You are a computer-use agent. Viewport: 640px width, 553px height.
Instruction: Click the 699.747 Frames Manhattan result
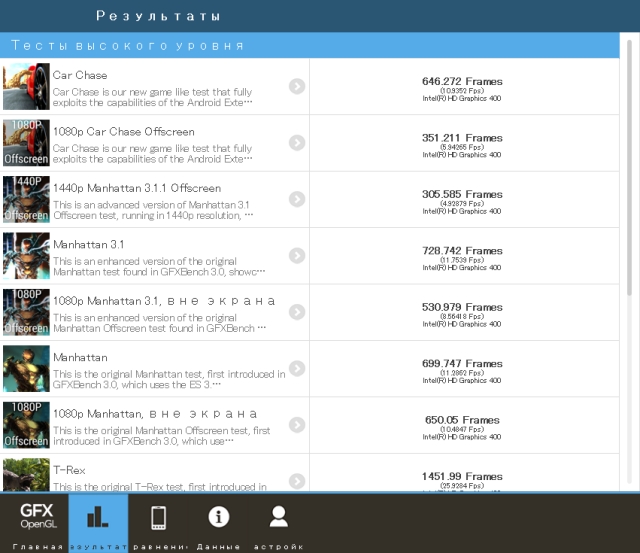point(464,369)
